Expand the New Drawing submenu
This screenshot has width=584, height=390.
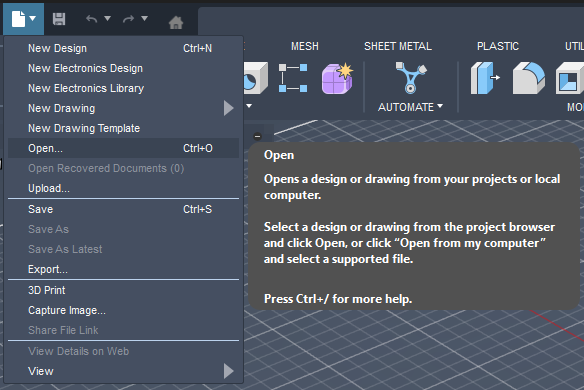123,108
